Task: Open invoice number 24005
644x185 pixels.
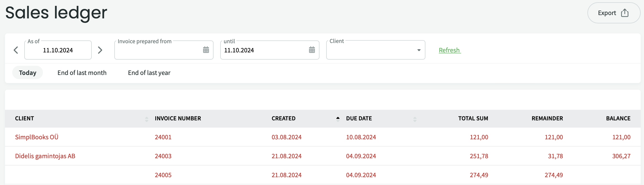Action: [x=163, y=175]
